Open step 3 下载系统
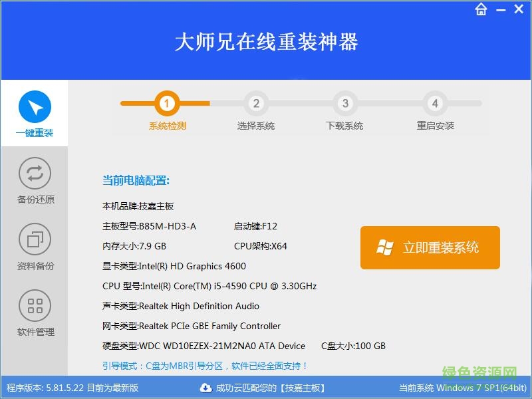Image resolution: width=532 pixels, height=399 pixels. (x=345, y=103)
